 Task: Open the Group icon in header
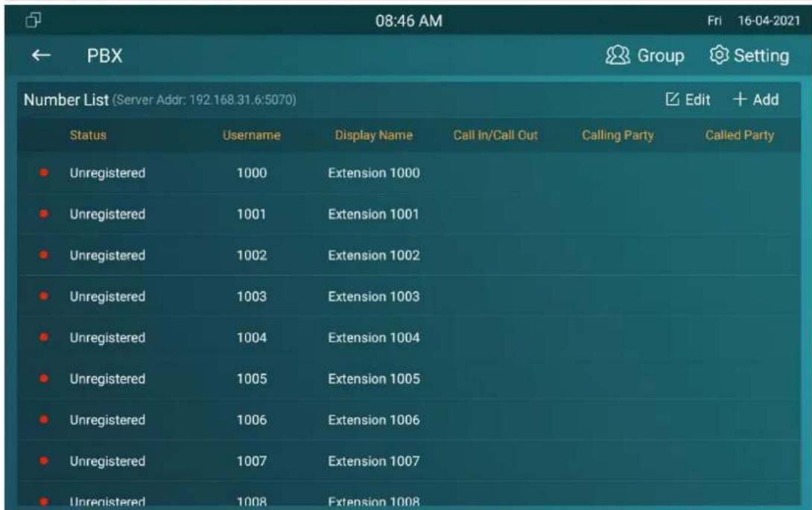coord(618,55)
